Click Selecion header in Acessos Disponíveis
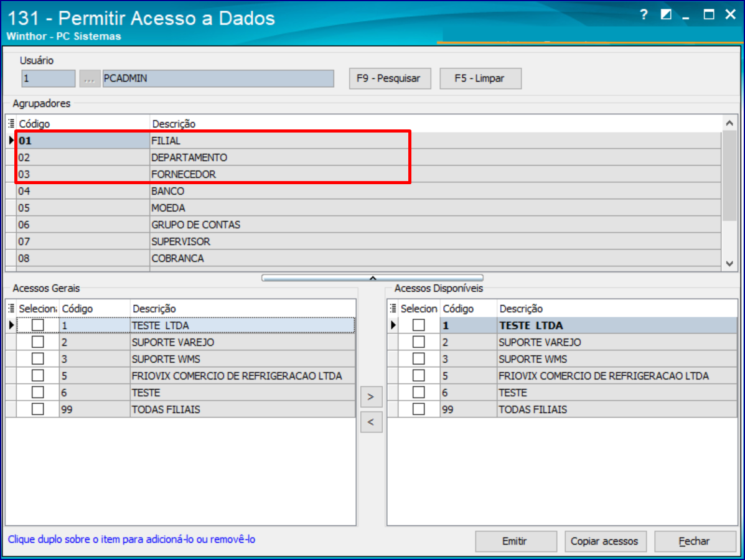Screen dimensions: 745x560 (419, 309)
